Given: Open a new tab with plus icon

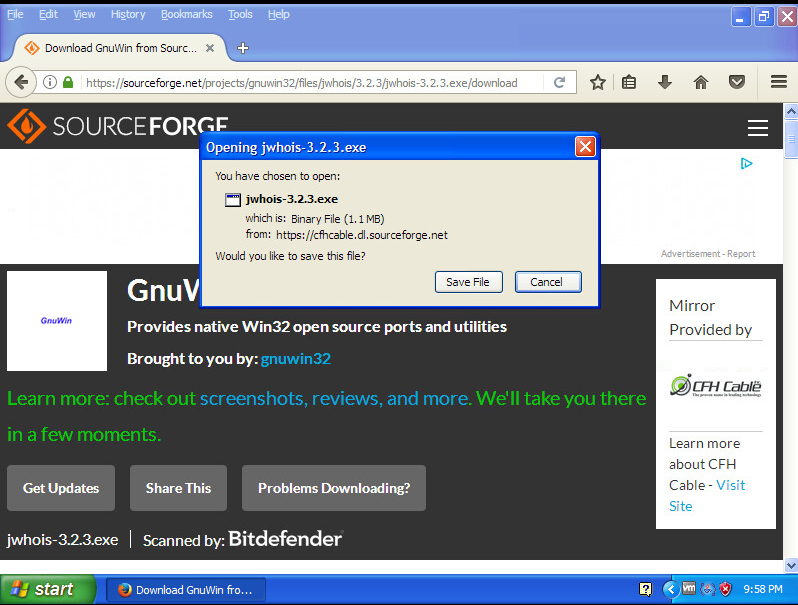Looking at the screenshot, I should click(x=243, y=48).
